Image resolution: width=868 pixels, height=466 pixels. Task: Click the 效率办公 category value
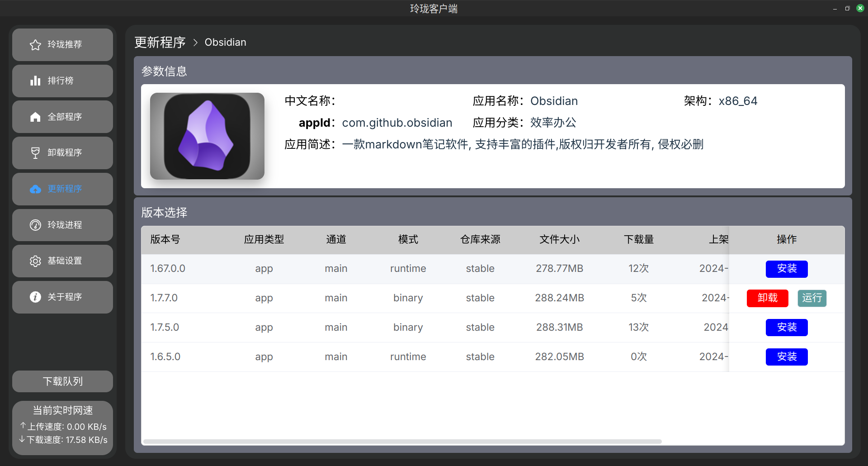point(553,123)
